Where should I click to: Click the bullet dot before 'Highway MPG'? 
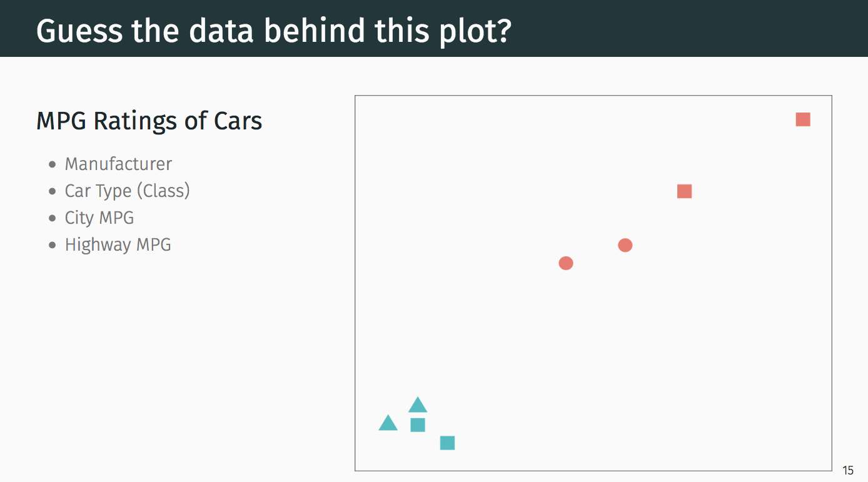[53, 246]
